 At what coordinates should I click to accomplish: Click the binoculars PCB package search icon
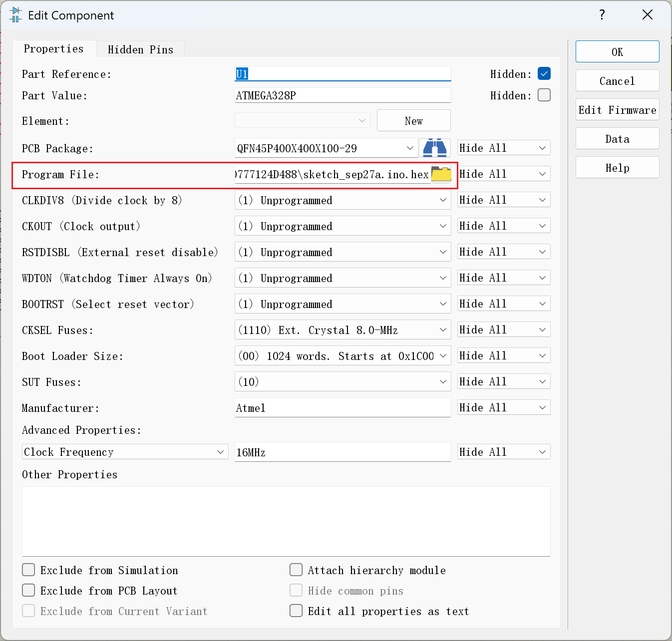(x=434, y=148)
